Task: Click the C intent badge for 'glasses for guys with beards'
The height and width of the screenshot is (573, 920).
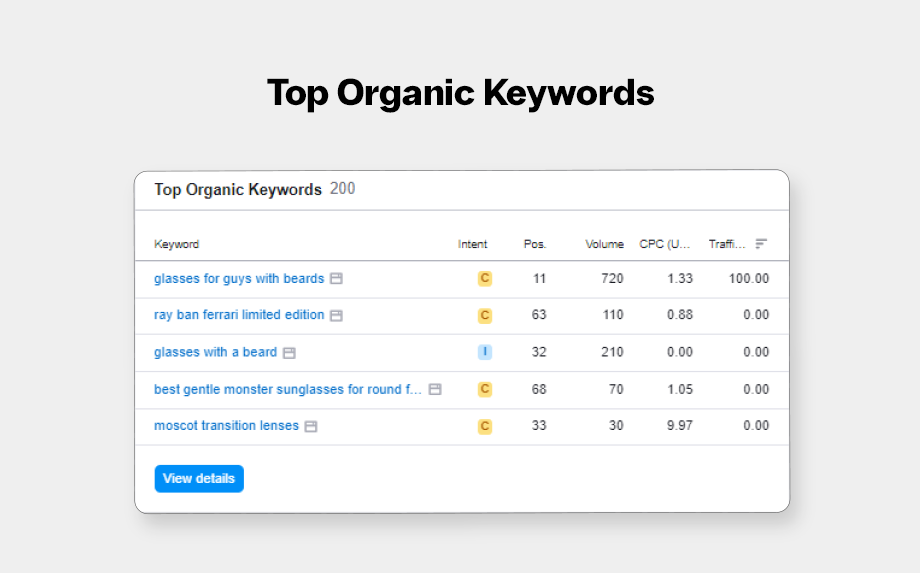Action: 485,279
